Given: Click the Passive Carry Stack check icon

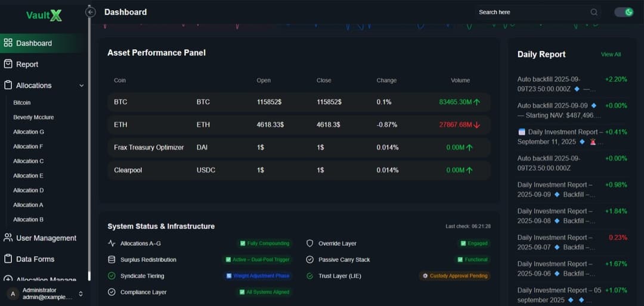Looking at the screenshot, I should point(309,260).
